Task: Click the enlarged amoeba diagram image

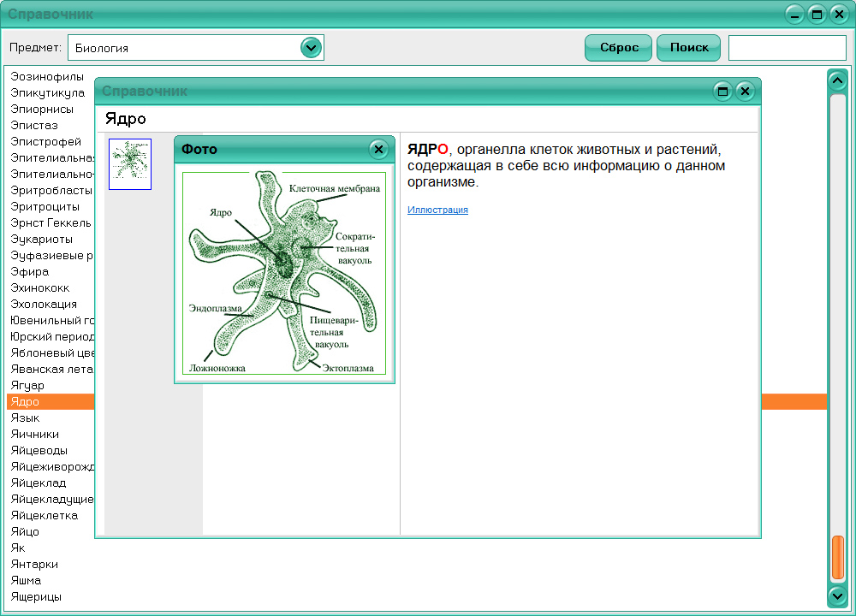Action: tap(284, 273)
